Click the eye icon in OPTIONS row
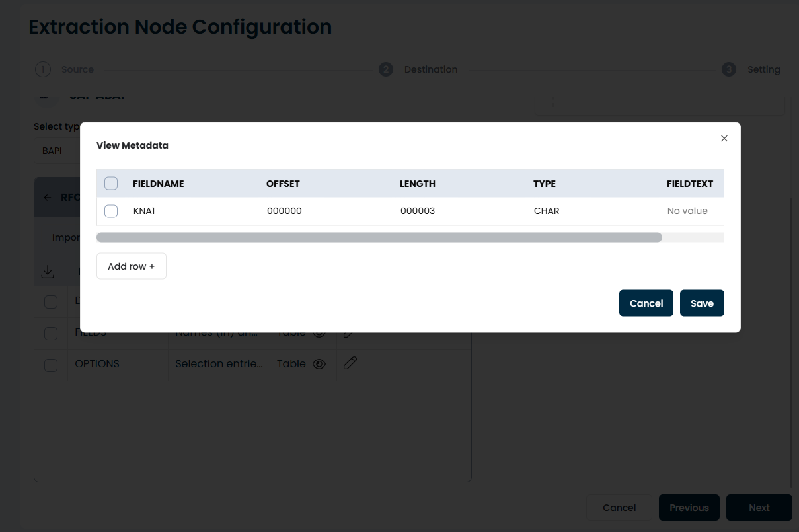 click(x=319, y=364)
